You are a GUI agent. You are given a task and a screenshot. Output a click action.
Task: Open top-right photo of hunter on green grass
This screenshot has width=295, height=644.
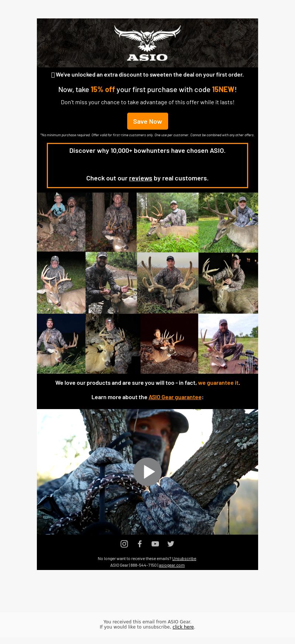pos(228,222)
